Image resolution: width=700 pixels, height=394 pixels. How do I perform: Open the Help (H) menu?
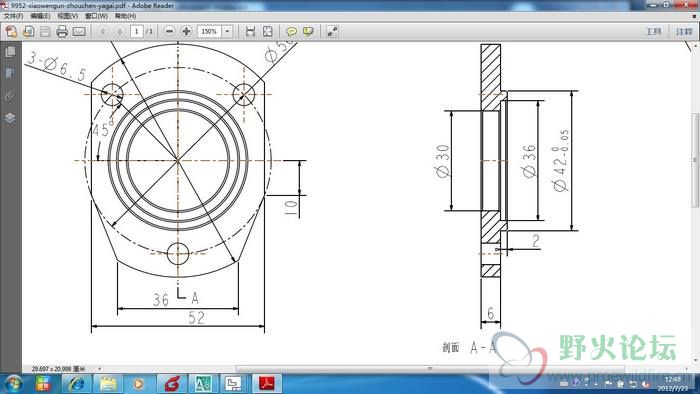click(125, 16)
